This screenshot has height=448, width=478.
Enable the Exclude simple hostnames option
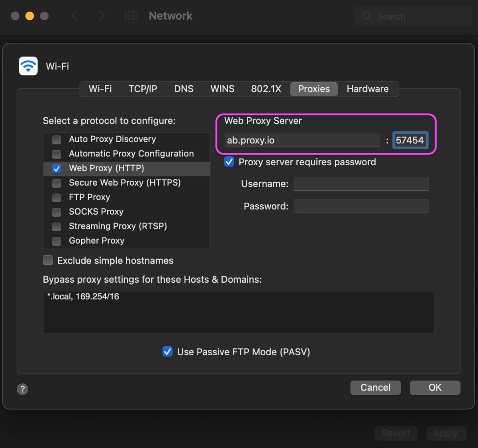(48, 260)
